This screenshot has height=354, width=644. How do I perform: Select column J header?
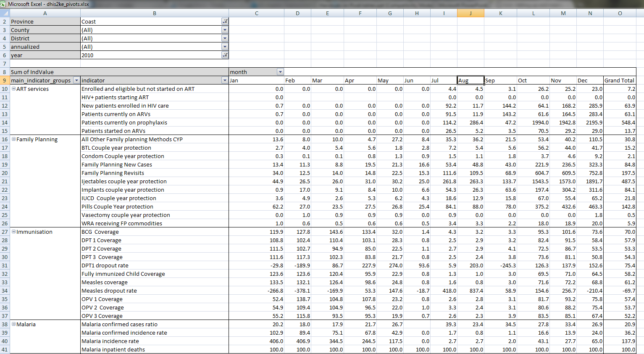click(x=471, y=13)
